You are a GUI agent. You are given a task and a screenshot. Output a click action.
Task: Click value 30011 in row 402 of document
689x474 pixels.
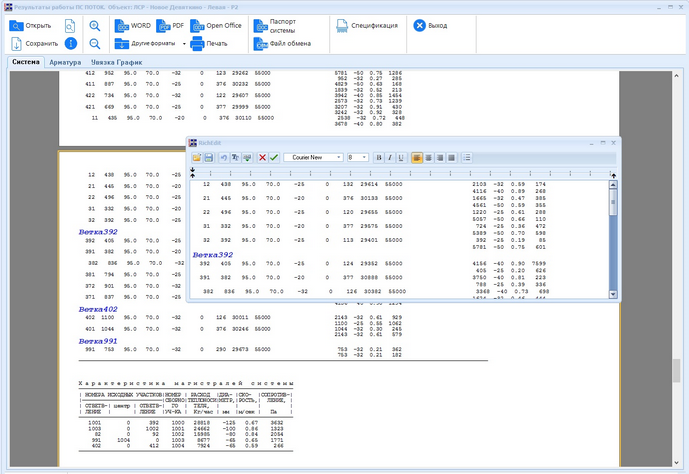pos(240,318)
